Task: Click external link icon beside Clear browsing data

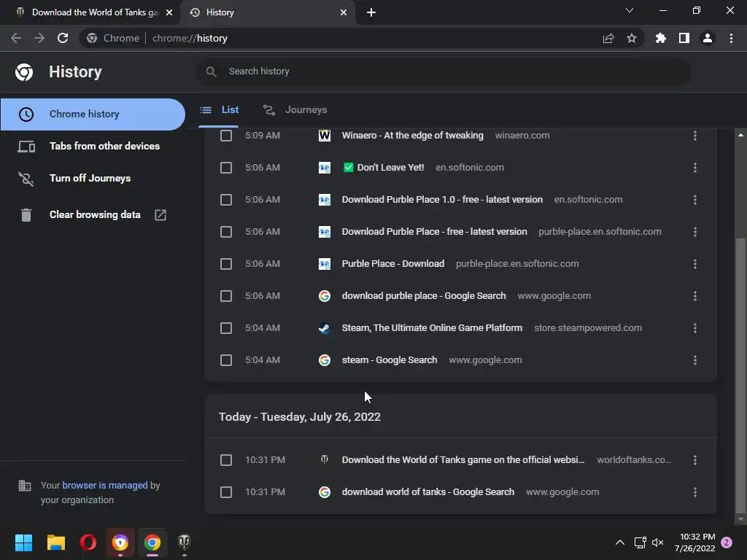Action: [160, 215]
